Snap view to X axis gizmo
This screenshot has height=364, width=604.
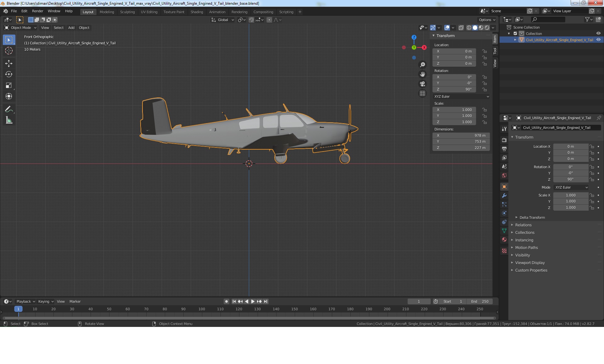(x=424, y=47)
